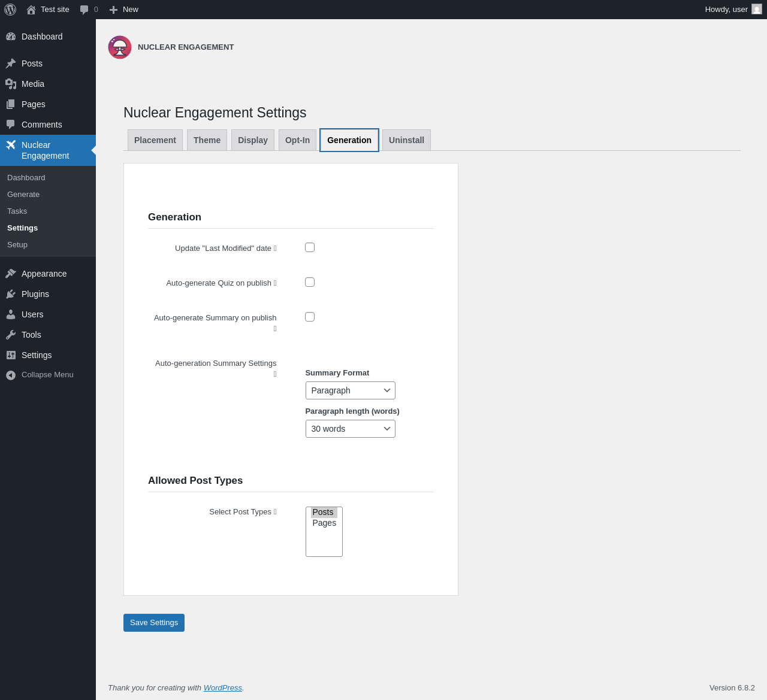Click the user avatar icon

coord(757,10)
